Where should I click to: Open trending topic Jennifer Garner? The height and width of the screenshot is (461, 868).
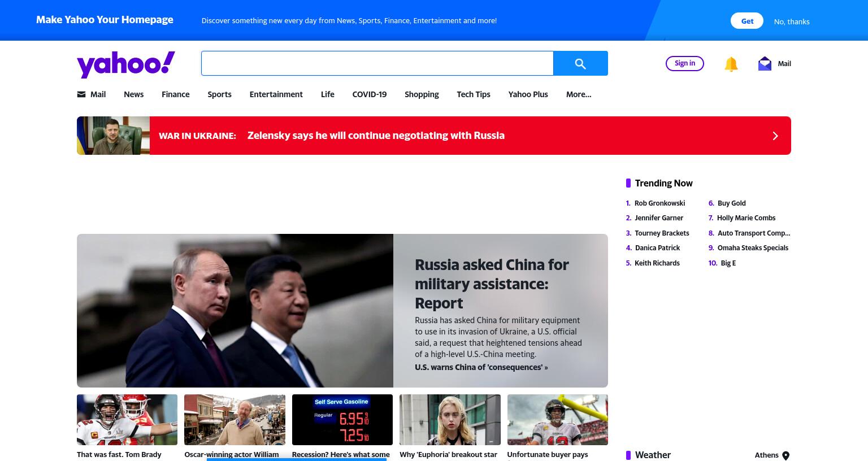click(659, 218)
